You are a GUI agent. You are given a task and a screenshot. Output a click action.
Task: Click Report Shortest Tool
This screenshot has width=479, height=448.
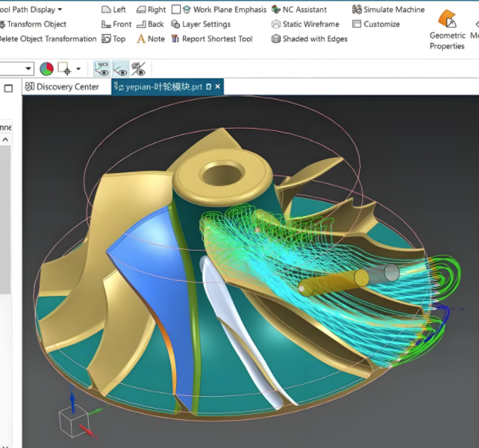pyautogui.click(x=212, y=39)
